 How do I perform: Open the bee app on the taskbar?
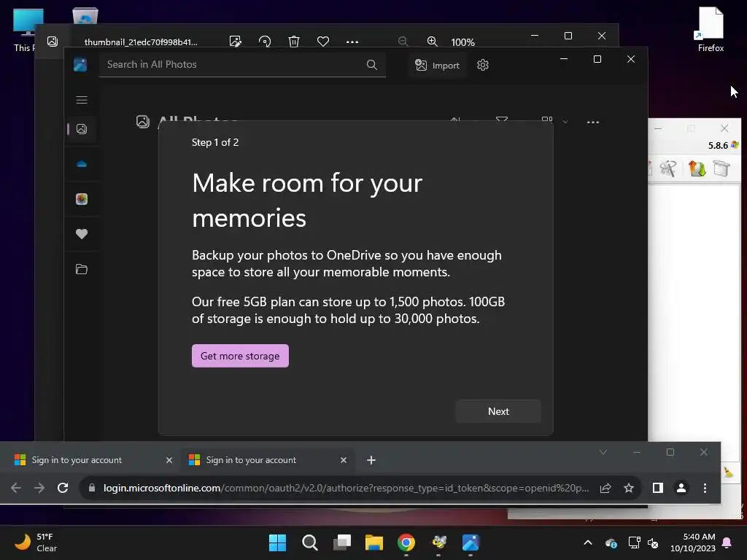tap(438, 542)
